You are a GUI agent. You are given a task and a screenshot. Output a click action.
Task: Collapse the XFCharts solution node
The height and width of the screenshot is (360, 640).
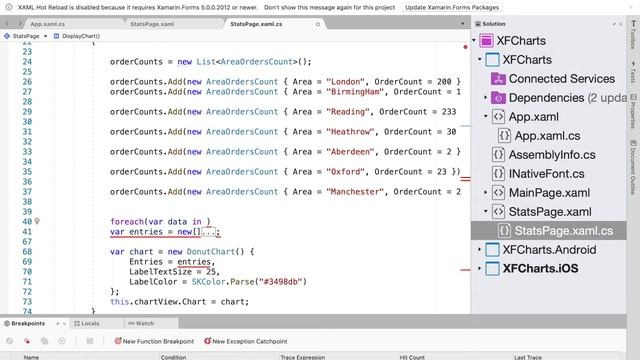click(474, 40)
